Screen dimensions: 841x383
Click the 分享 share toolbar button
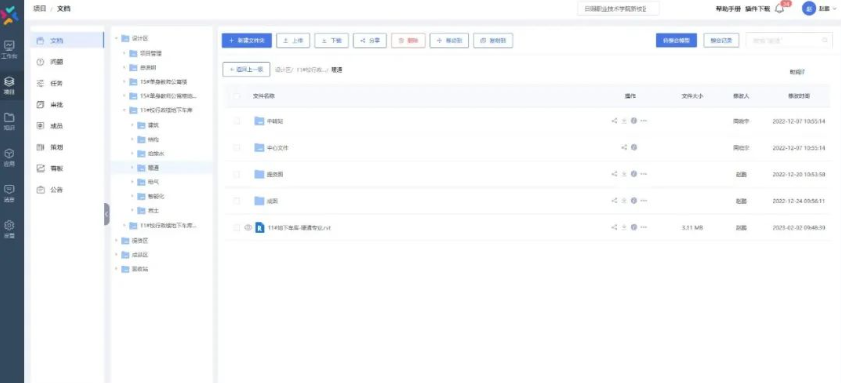tap(370, 40)
